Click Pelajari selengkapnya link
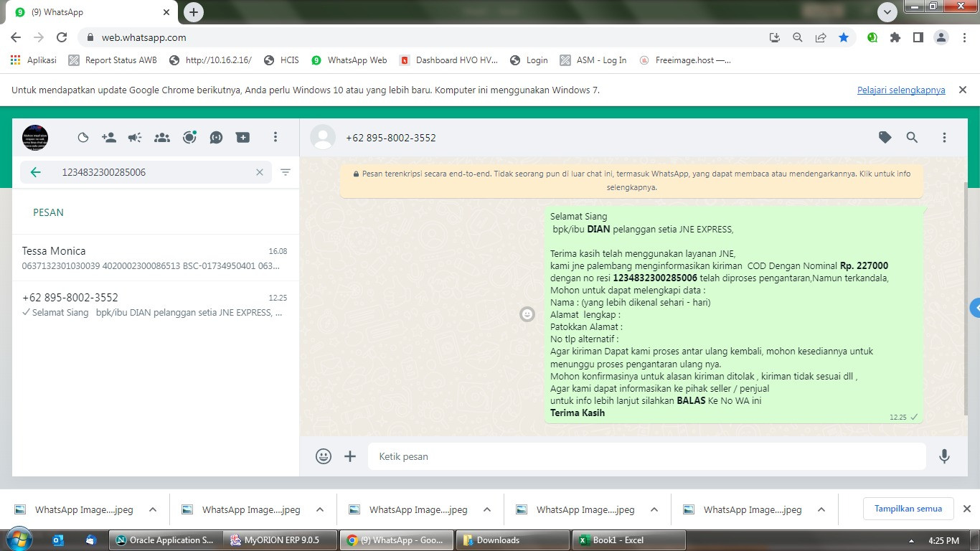The image size is (980, 551). [901, 90]
